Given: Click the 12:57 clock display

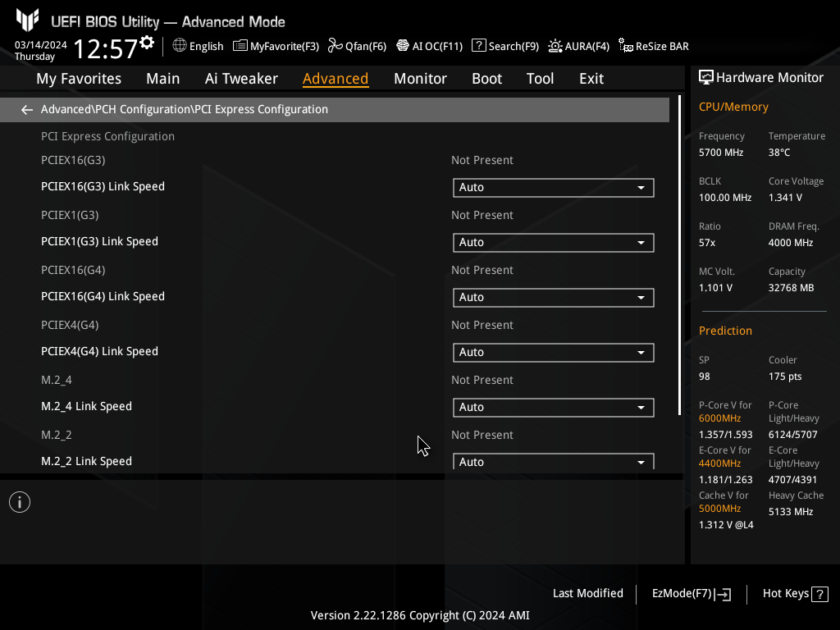Looking at the screenshot, I should tap(106, 48).
